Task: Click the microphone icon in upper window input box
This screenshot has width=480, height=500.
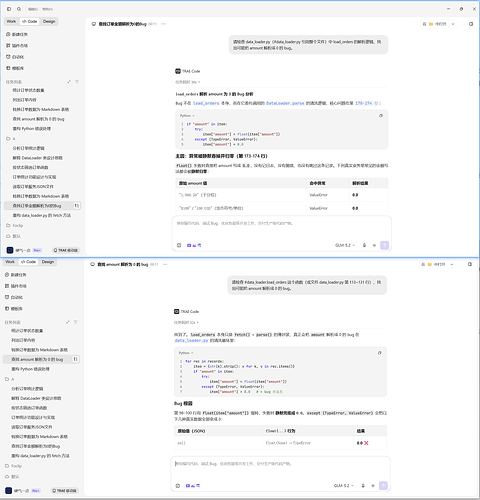Action: tap(364, 245)
